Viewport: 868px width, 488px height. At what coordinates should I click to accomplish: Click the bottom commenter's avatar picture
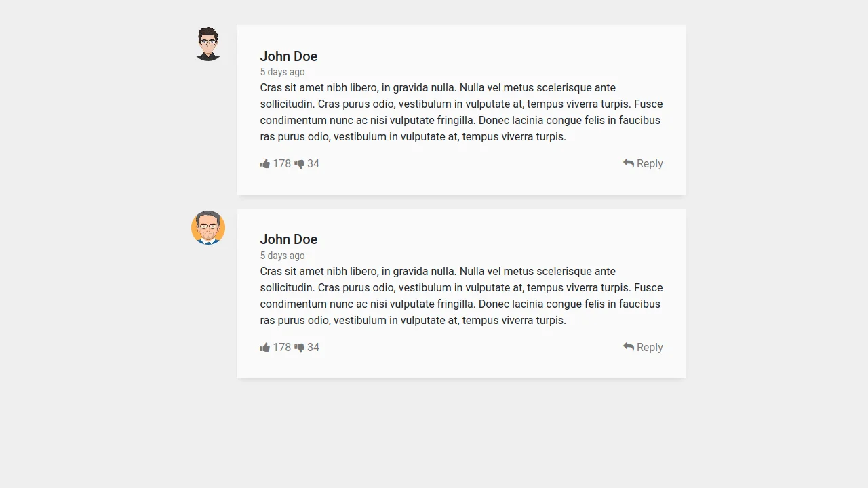coord(208,227)
